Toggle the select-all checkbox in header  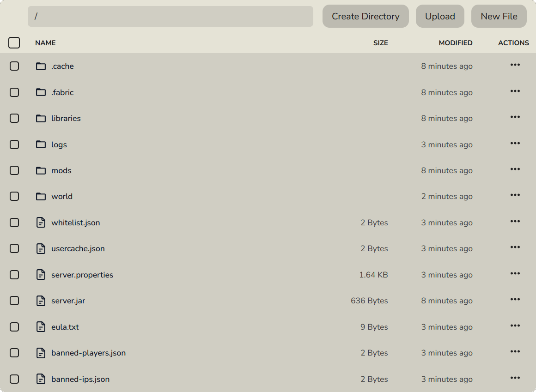(x=14, y=43)
